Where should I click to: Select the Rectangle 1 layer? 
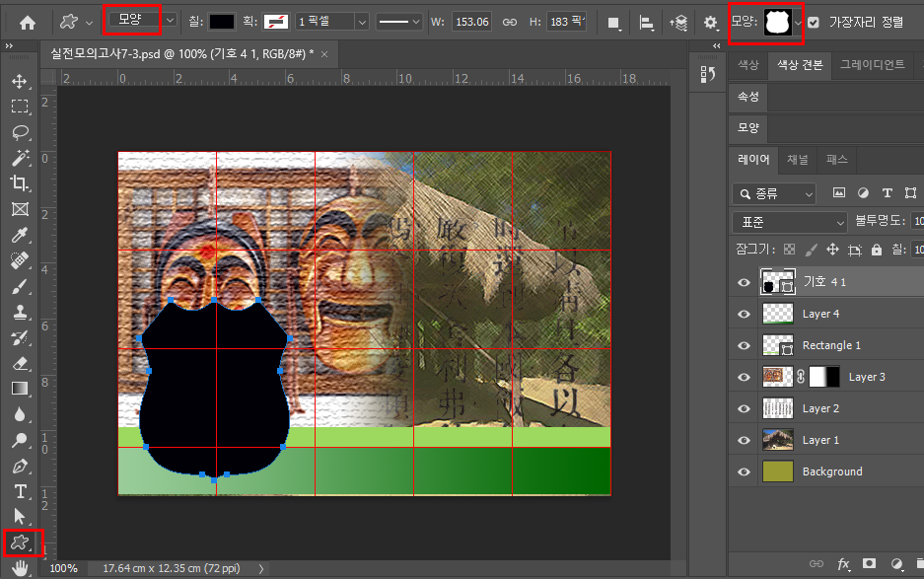click(831, 345)
